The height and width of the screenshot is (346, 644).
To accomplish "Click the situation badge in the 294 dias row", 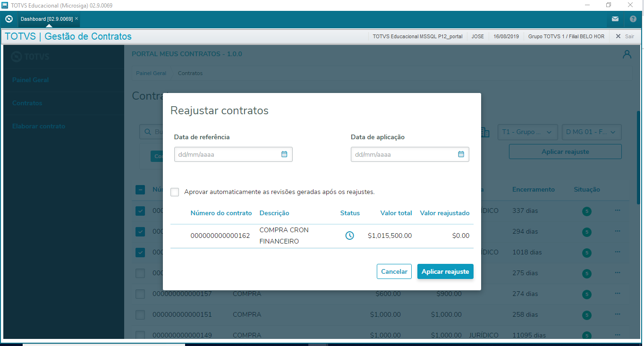I will (587, 232).
